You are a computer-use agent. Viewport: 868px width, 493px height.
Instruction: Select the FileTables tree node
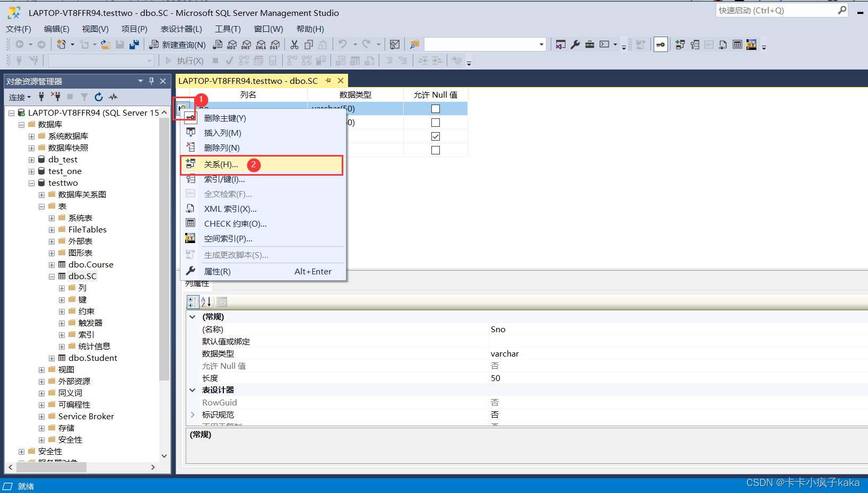pyautogui.click(x=88, y=230)
